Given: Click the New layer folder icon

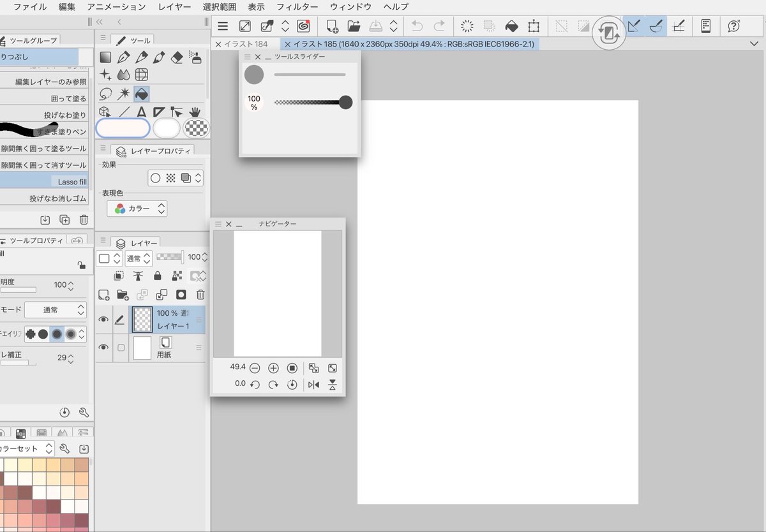Looking at the screenshot, I should (x=123, y=295).
